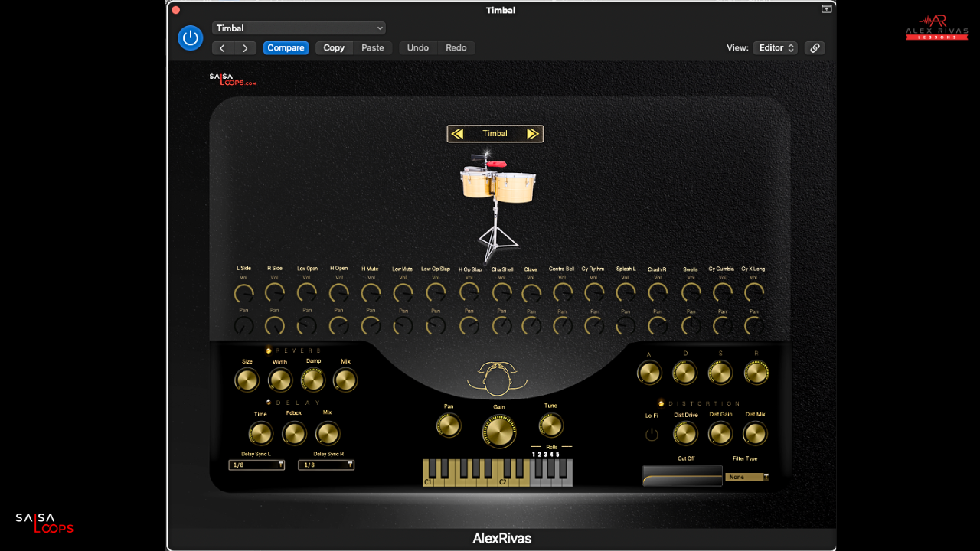980x551 pixels.
Task: Toggle the Reverb on/off LED
Action: click(x=269, y=350)
